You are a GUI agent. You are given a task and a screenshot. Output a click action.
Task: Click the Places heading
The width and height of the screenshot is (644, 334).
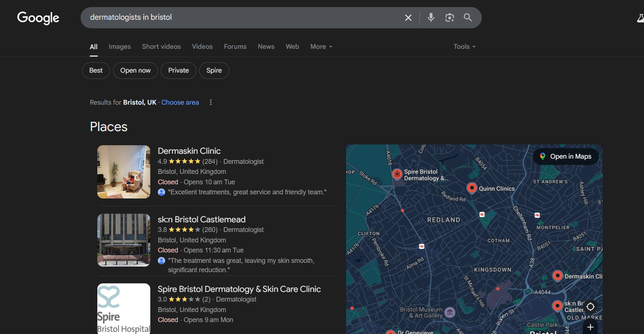pos(109,127)
